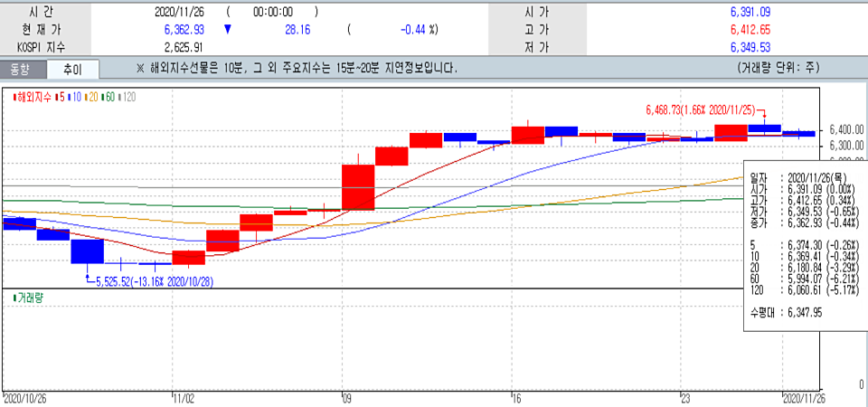Switch to the 동향 tab

[20, 70]
